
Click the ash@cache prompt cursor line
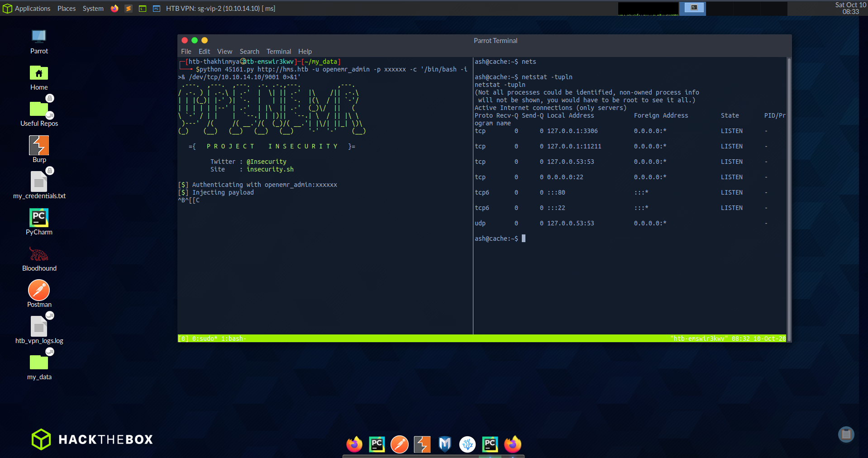pos(500,239)
